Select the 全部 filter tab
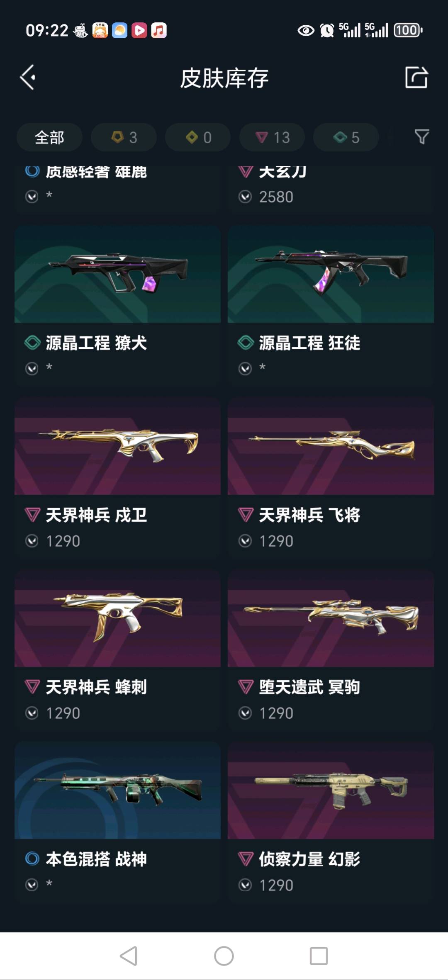The image size is (448, 980). pos(49,137)
